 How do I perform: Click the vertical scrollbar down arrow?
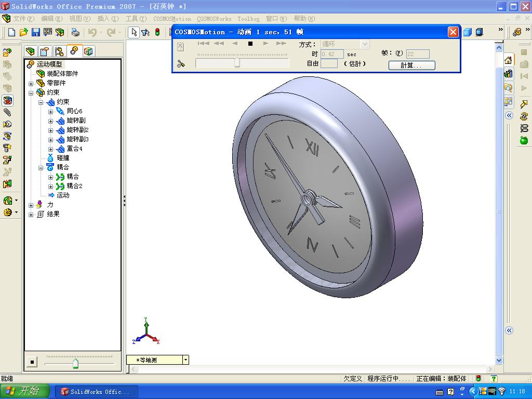pos(499,361)
